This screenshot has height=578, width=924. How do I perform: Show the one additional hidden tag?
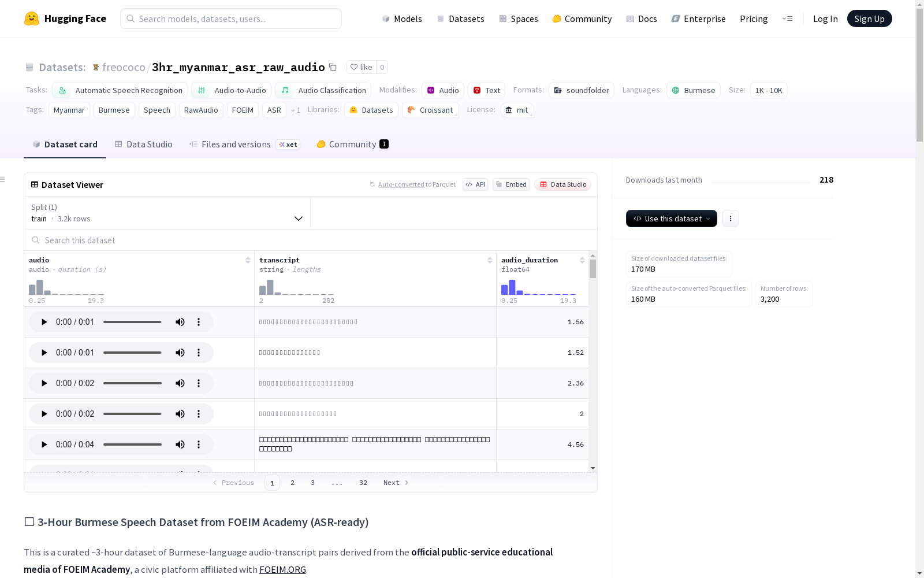296,110
